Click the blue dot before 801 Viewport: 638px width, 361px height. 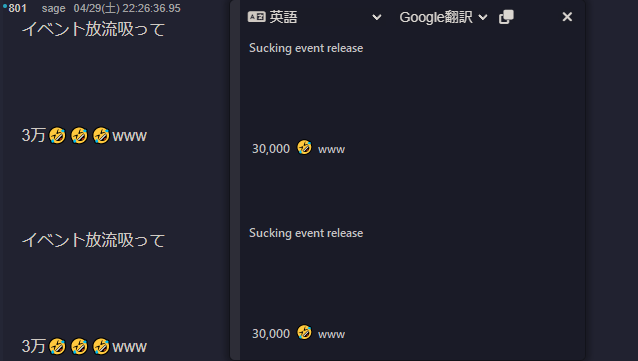[x=5, y=6]
